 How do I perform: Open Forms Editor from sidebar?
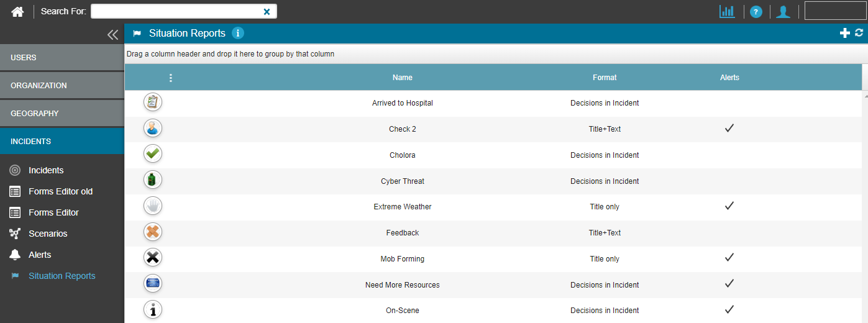[x=53, y=212]
